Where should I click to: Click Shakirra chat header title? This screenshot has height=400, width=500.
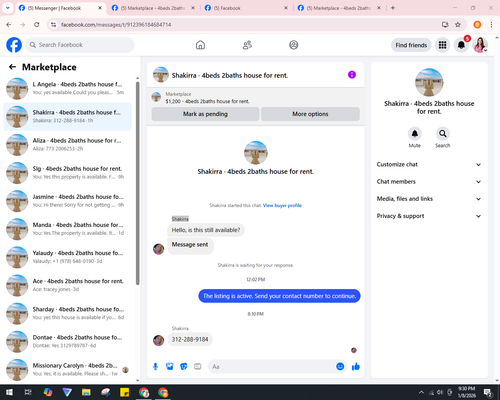230,75
